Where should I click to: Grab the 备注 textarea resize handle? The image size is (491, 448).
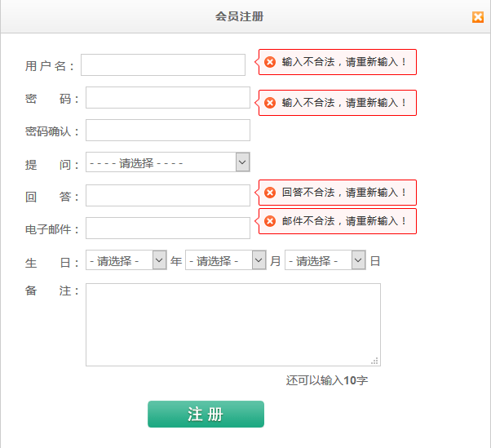point(375,361)
